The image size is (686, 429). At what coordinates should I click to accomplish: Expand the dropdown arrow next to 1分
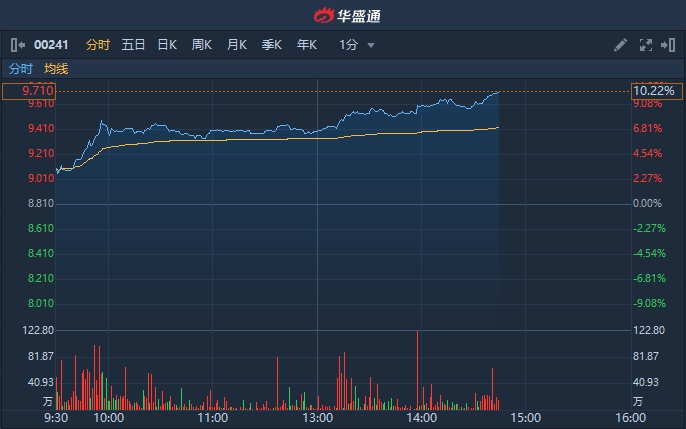(x=371, y=45)
